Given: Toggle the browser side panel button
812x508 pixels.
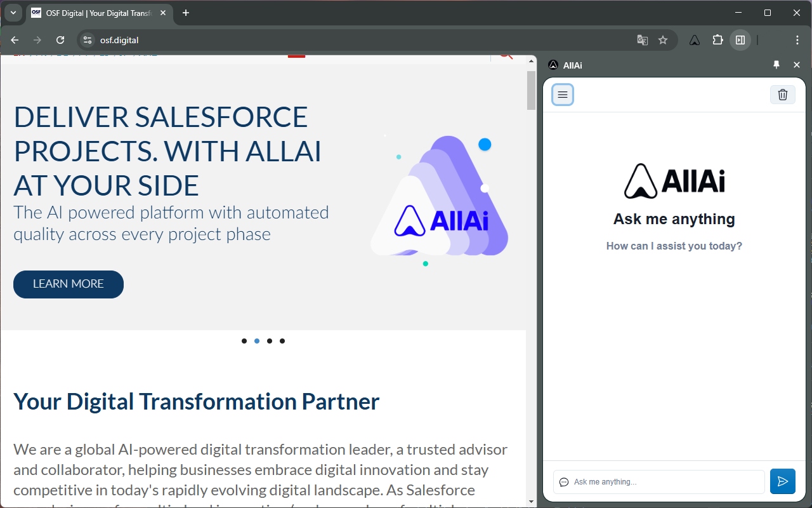Looking at the screenshot, I should click(x=740, y=40).
